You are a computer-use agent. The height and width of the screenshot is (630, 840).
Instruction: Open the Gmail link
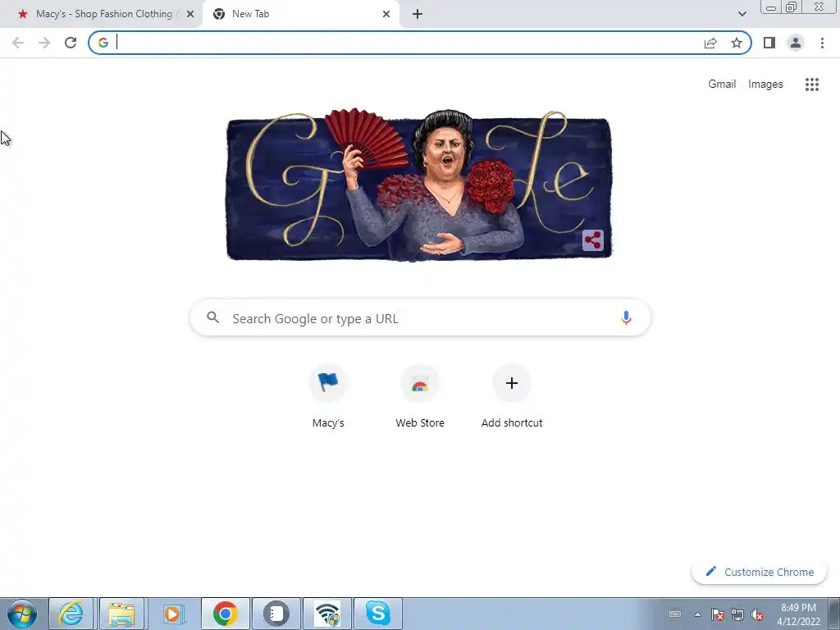point(722,84)
